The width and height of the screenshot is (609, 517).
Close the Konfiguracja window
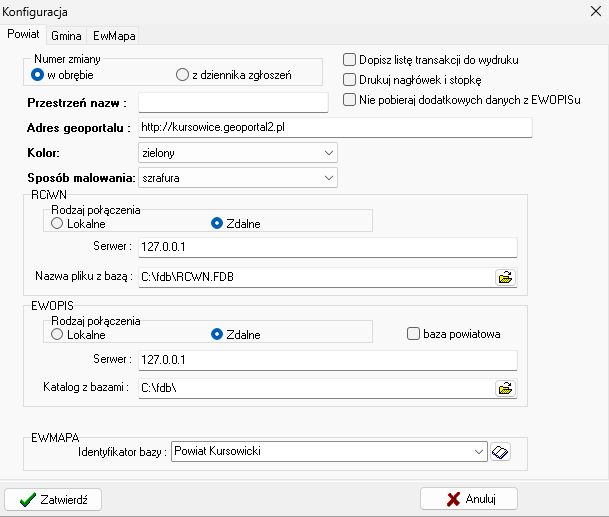596,11
